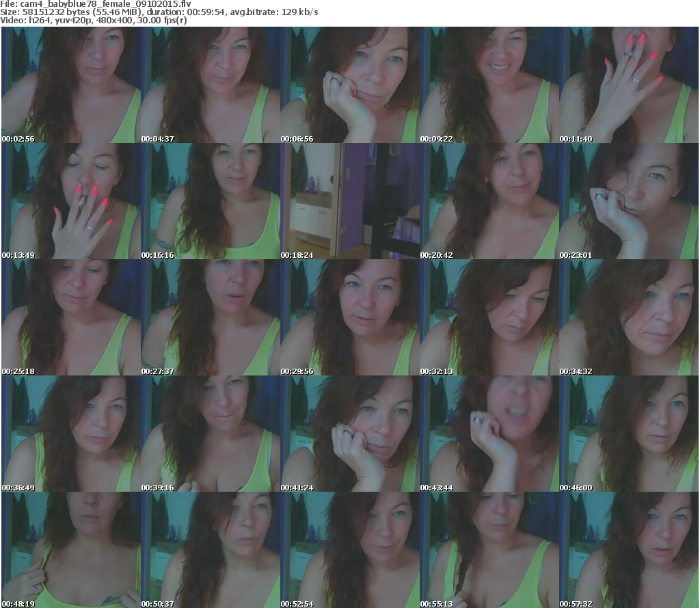The height and width of the screenshot is (608, 700).
Task: Click the duration value 00:59:54
Action: [x=205, y=12]
